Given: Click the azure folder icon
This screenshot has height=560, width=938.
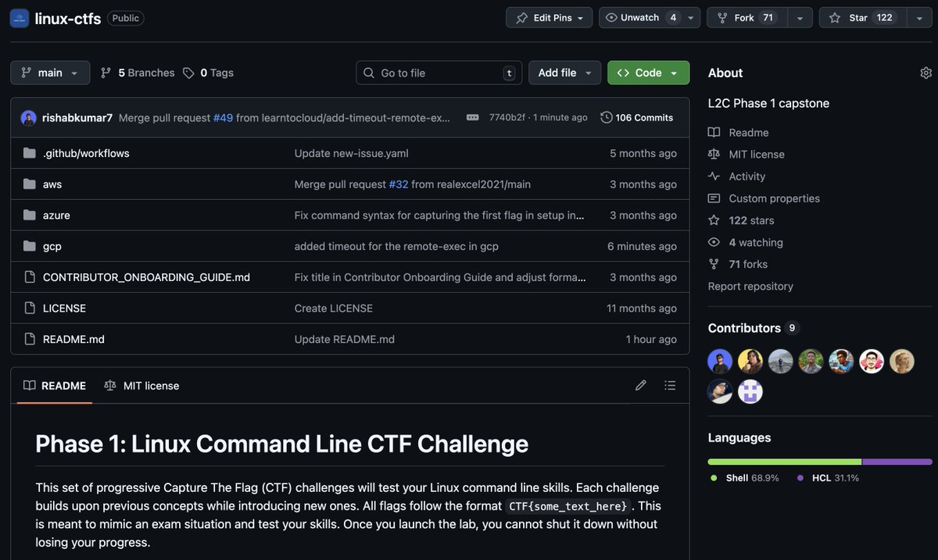Looking at the screenshot, I should tap(30, 215).
